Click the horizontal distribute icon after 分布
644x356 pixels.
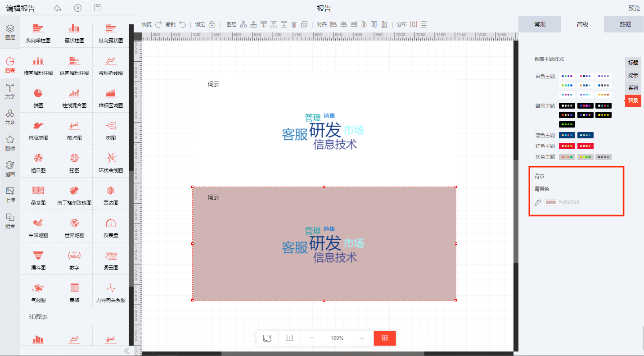[414, 24]
